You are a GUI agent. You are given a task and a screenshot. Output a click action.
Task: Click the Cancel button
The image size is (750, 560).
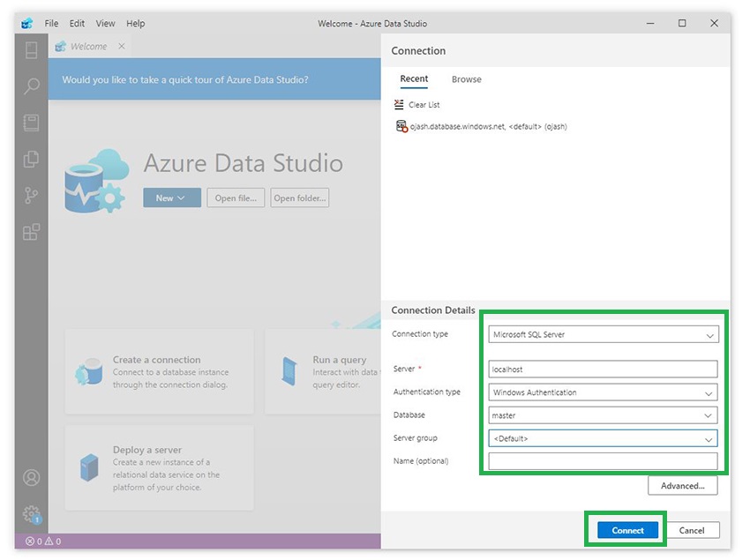[x=692, y=530]
